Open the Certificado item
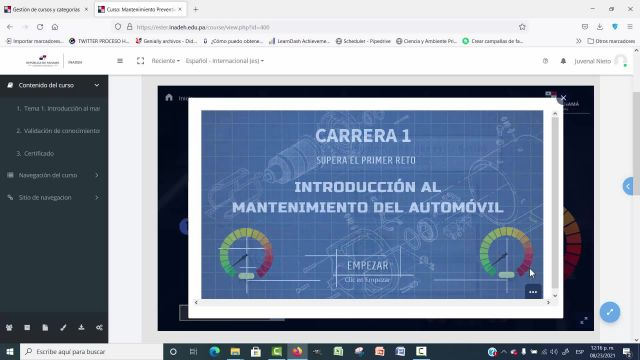 (35, 153)
